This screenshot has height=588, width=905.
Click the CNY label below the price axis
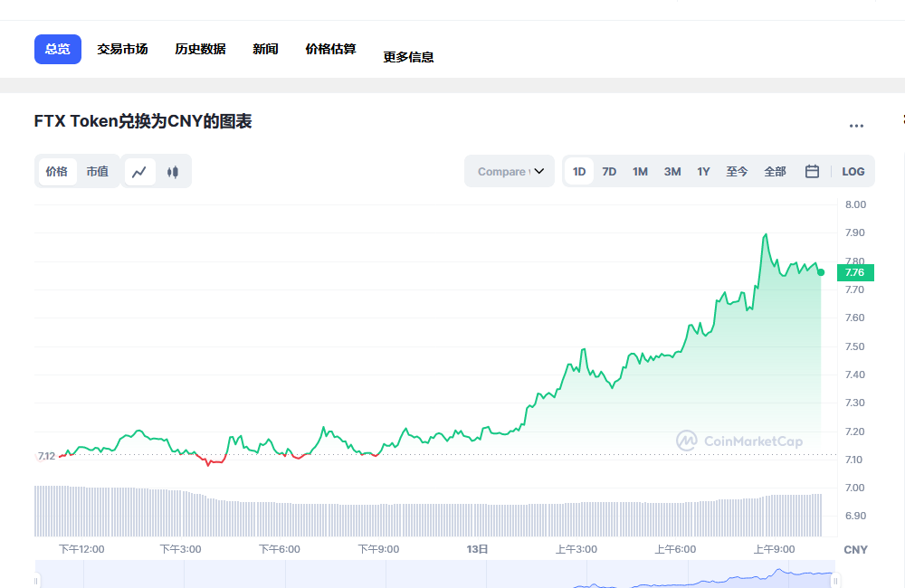coord(853,549)
